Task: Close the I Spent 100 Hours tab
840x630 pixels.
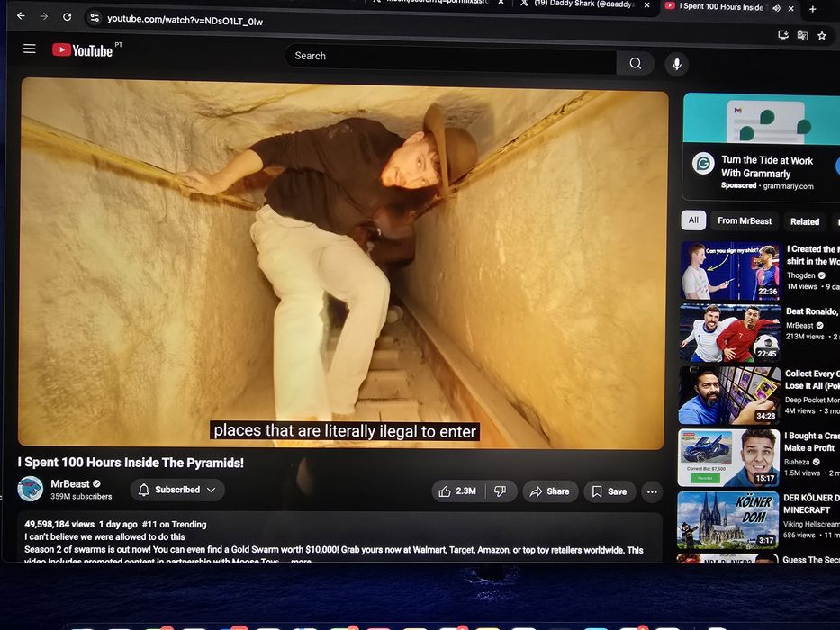Action: [x=791, y=9]
